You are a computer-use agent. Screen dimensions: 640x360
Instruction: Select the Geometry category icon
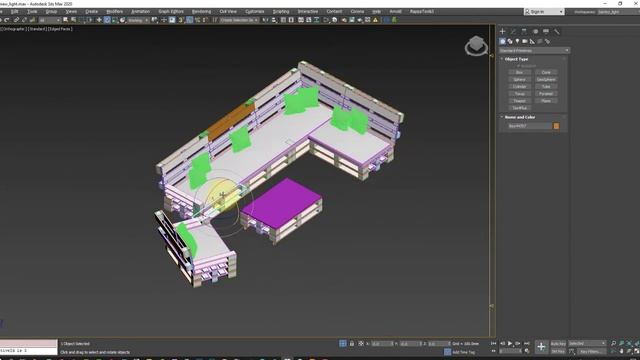[x=502, y=41]
